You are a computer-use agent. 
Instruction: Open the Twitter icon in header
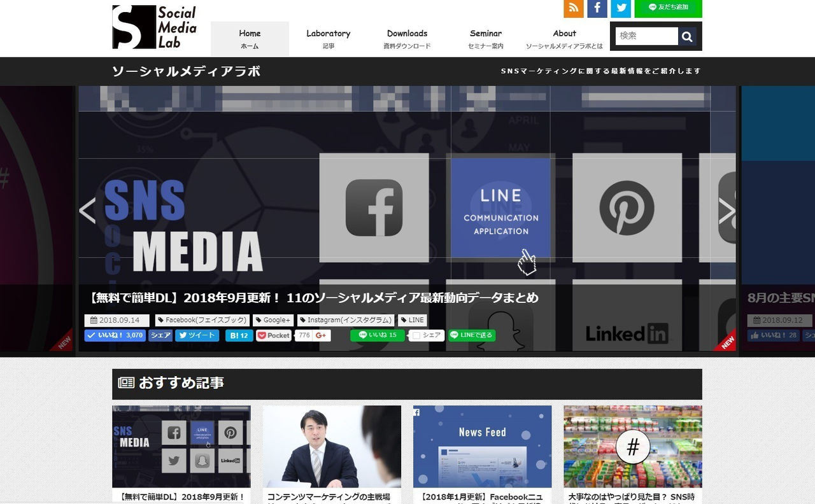(x=620, y=8)
